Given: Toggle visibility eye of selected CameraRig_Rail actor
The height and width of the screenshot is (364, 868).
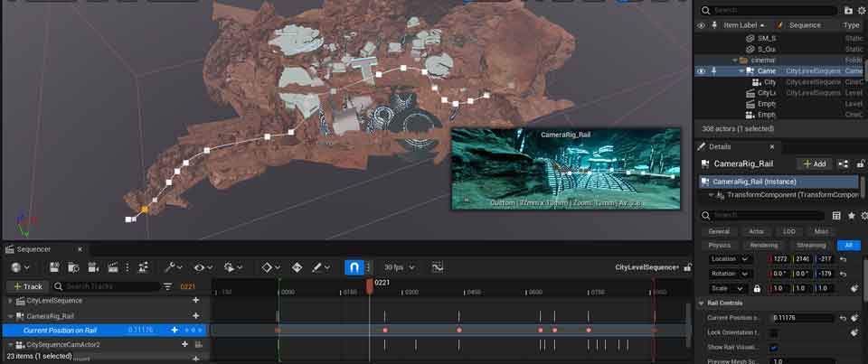Looking at the screenshot, I should 701,70.
